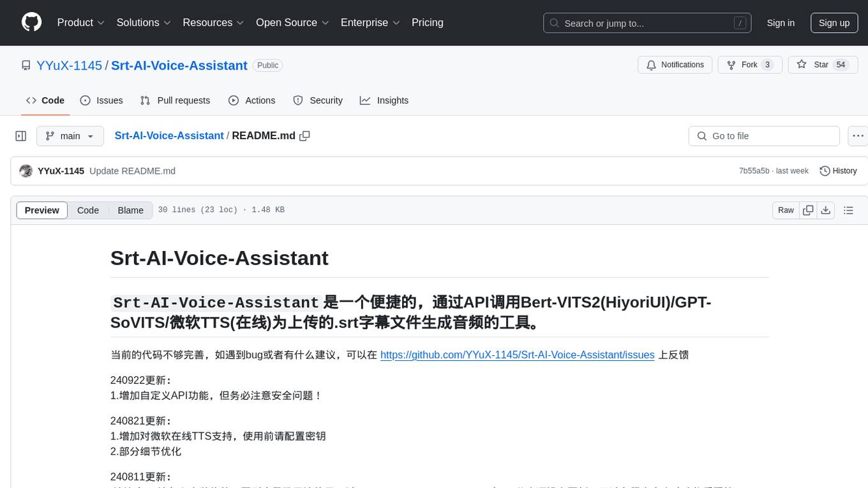Click the '30 lines (23 loc) · 1.48 KB' text
Viewport: 868px width, 488px height.
pyautogui.click(x=221, y=210)
